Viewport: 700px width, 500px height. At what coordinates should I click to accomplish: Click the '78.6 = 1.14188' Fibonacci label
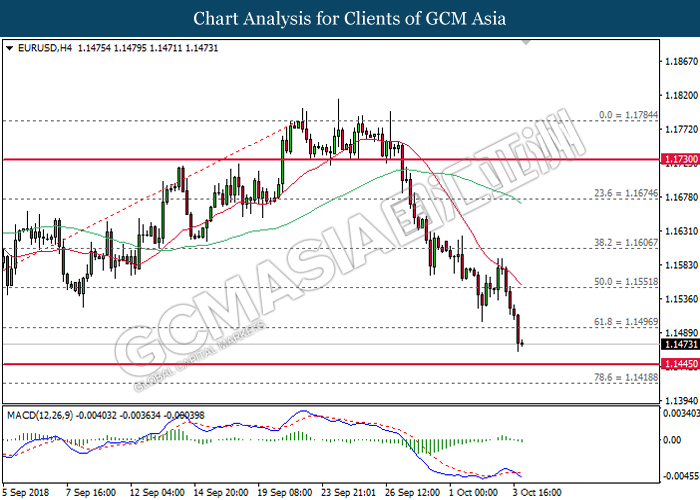[x=626, y=377]
